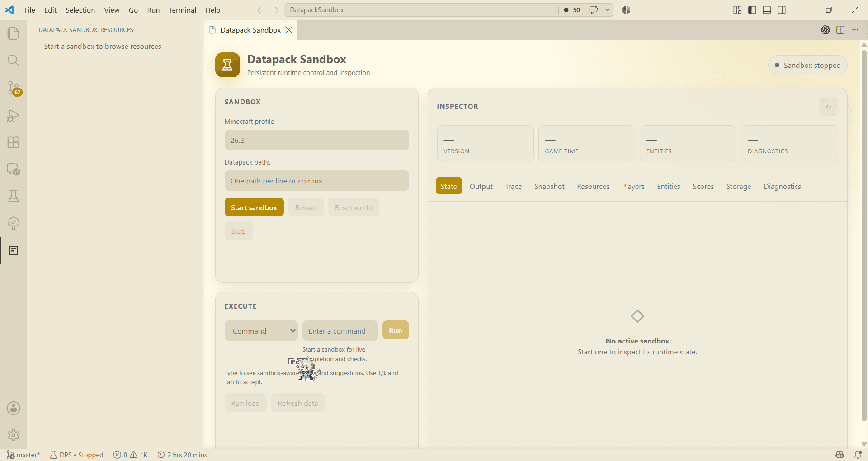Open the Terminal menu
This screenshot has height=461, width=868.
[x=183, y=10]
